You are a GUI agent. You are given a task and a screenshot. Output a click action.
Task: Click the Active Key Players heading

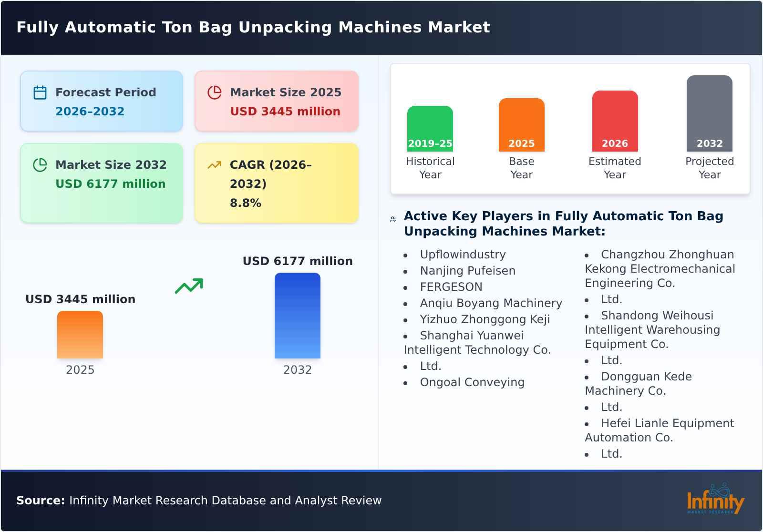[x=564, y=224]
